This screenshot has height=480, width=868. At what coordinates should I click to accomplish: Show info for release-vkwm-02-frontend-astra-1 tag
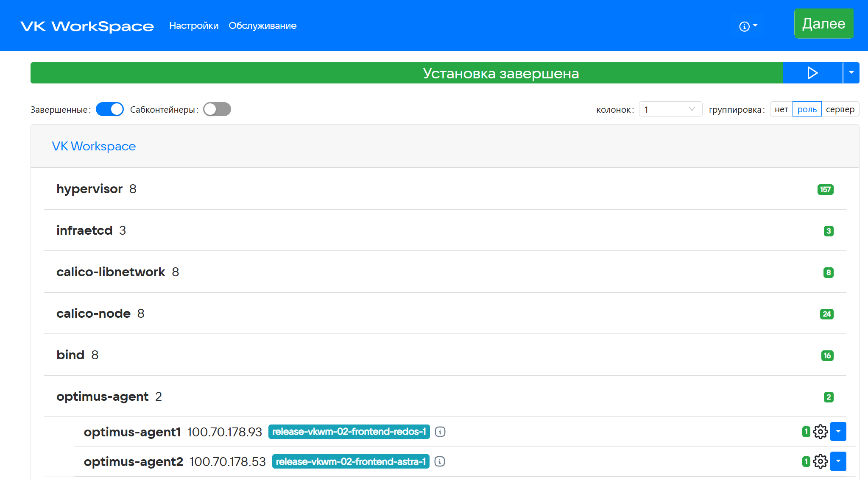(440, 461)
